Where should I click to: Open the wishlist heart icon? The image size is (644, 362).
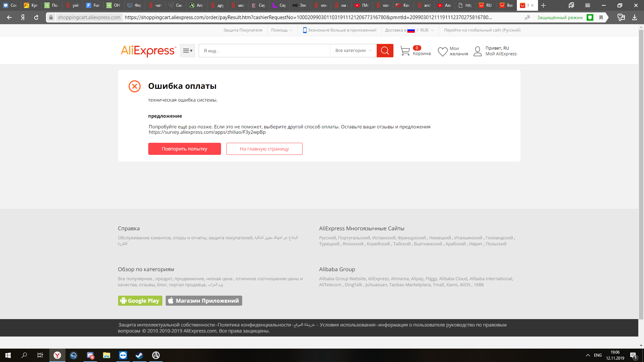click(x=442, y=51)
